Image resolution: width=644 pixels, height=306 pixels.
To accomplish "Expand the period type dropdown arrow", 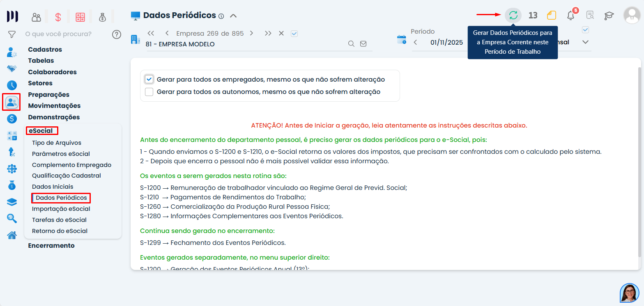I will click(x=586, y=42).
